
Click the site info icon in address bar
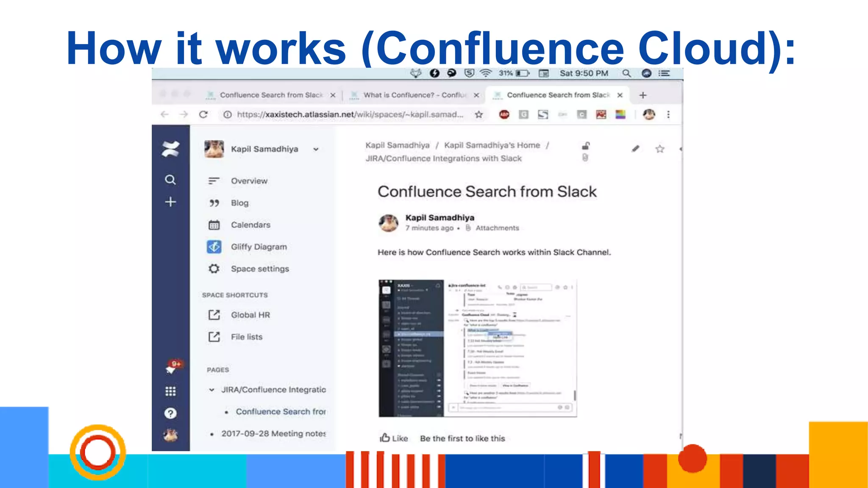tap(228, 114)
